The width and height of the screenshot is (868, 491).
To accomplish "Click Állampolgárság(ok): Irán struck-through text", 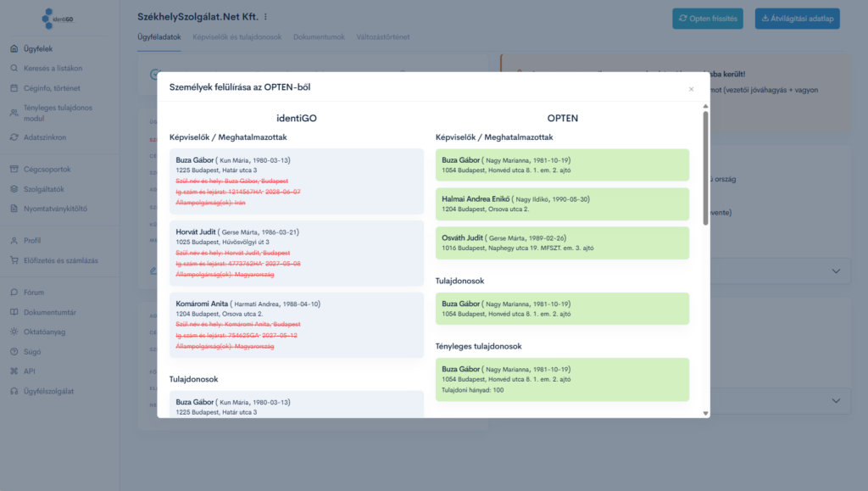I will pyautogui.click(x=210, y=203).
